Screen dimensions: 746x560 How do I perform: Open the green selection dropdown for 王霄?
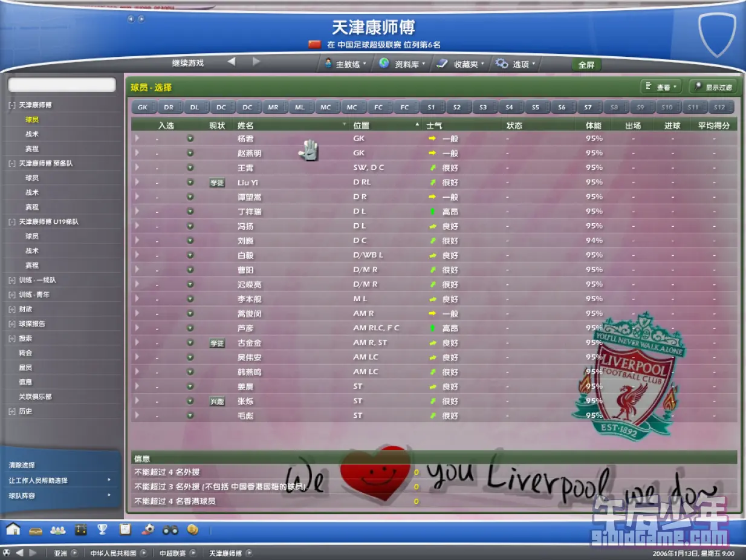[190, 168]
